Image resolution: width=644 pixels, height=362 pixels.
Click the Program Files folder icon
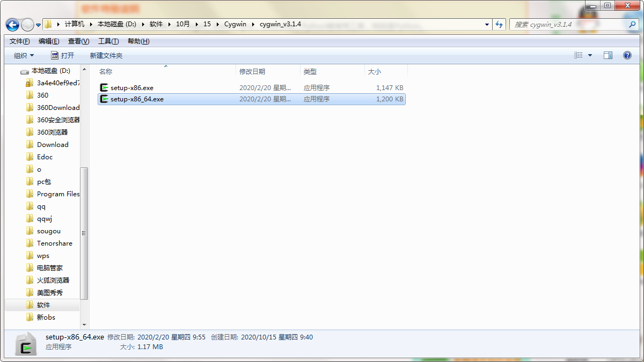point(30,194)
